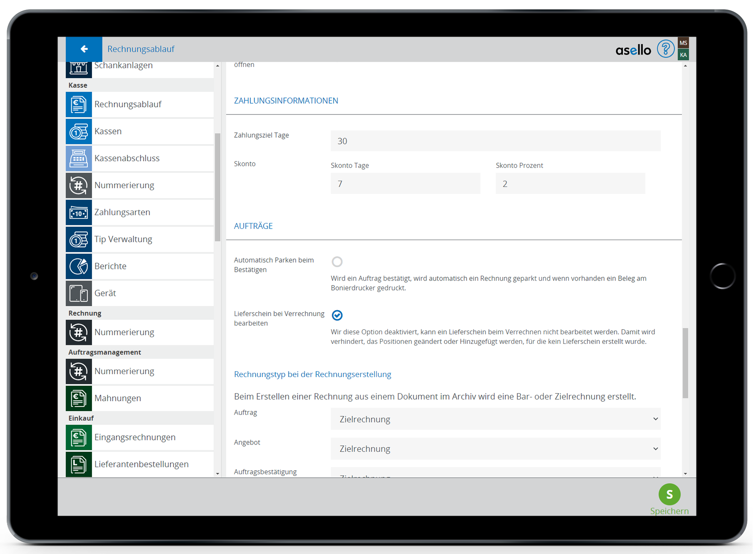756x554 pixels.
Task: Click the Skonto Prozent field
Action: tap(570, 184)
